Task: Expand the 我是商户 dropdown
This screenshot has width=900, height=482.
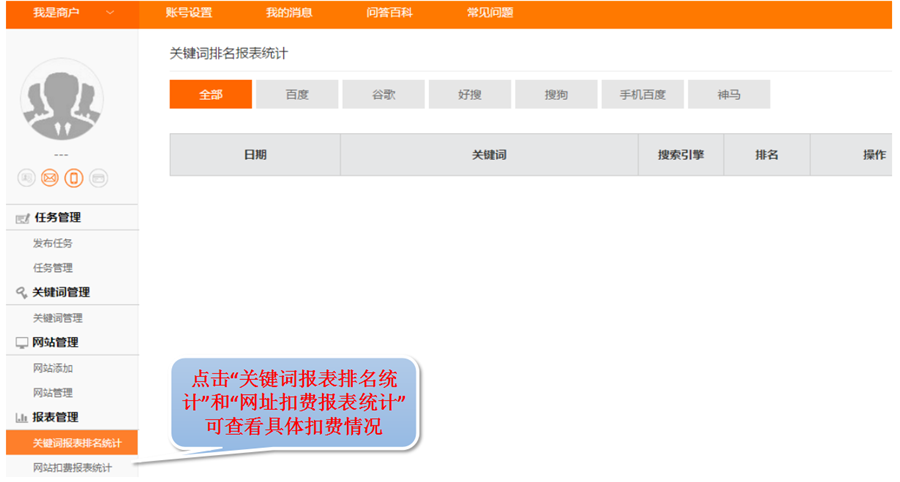Action: [109, 13]
